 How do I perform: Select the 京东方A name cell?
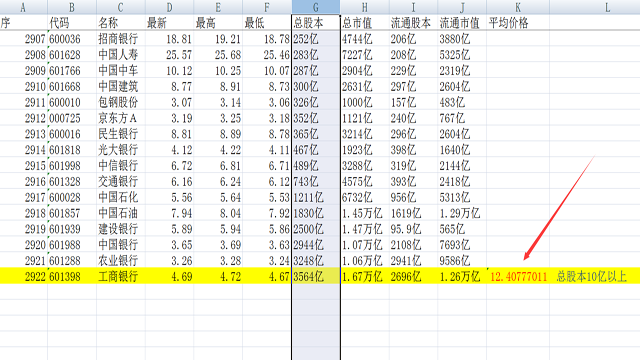pos(120,118)
